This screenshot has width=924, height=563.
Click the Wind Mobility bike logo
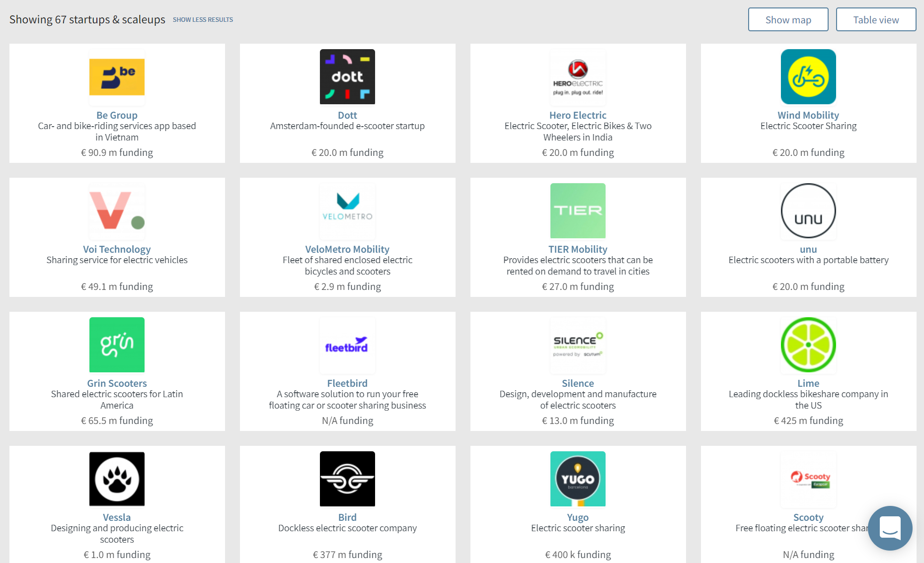(808, 77)
